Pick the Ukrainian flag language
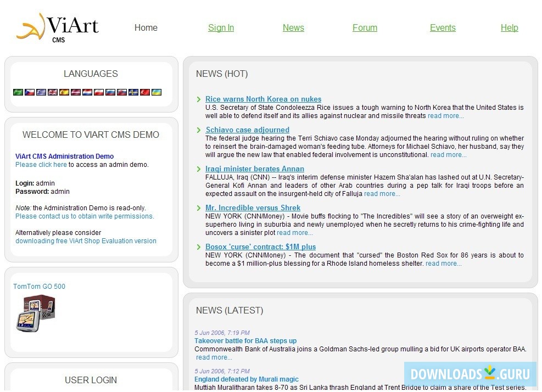 pos(157,92)
